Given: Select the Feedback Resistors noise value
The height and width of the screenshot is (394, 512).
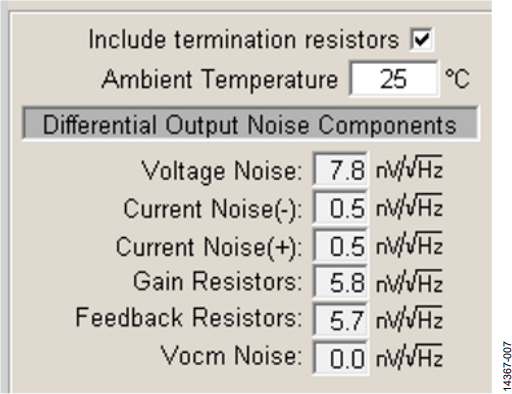Looking at the screenshot, I should tap(341, 319).
